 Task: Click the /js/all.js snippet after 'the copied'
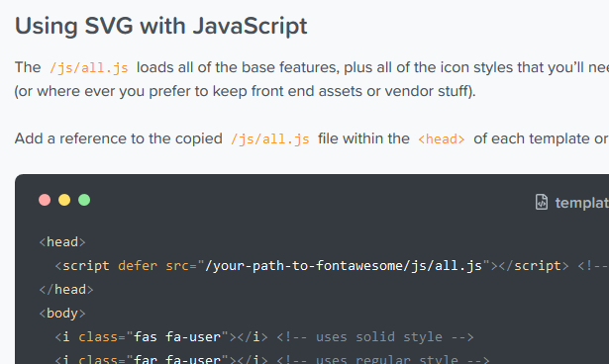pos(270,138)
